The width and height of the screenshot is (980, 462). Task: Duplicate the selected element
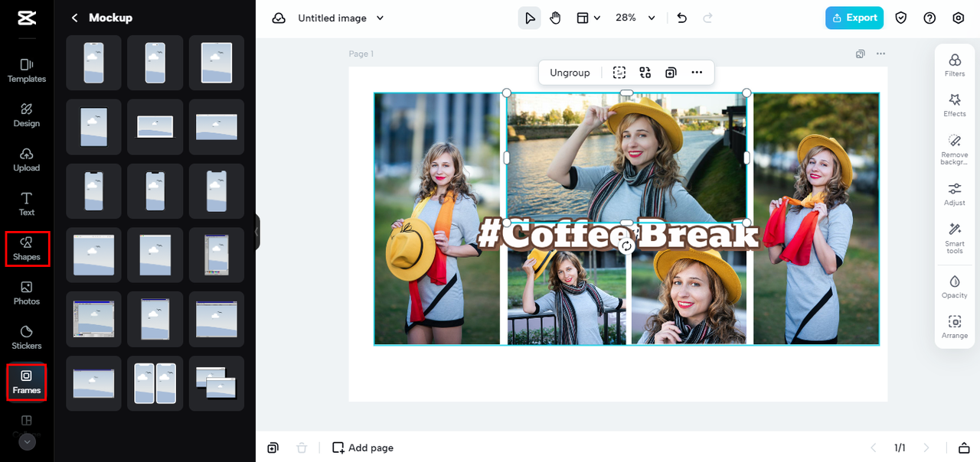coord(671,72)
